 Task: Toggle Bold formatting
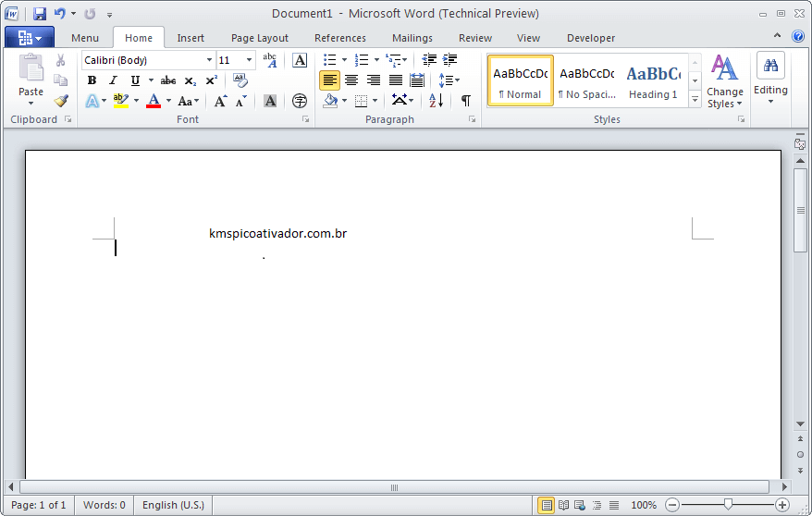[x=92, y=80]
